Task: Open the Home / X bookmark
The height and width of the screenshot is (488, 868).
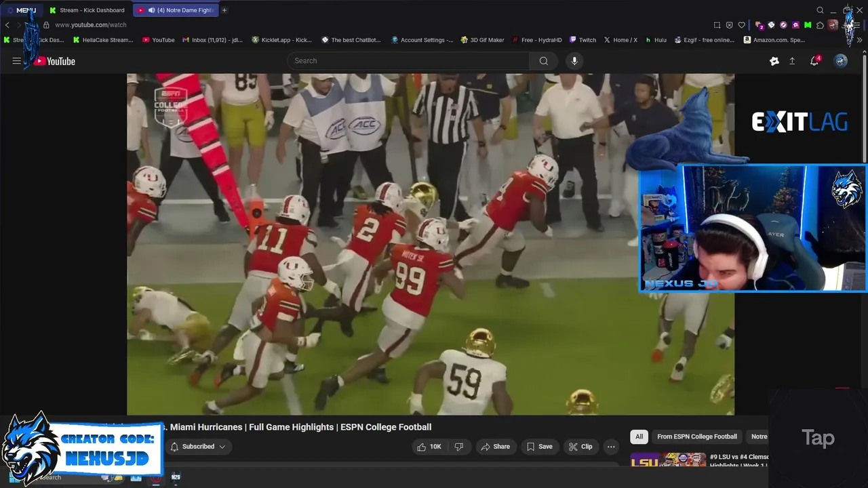Action: point(620,40)
